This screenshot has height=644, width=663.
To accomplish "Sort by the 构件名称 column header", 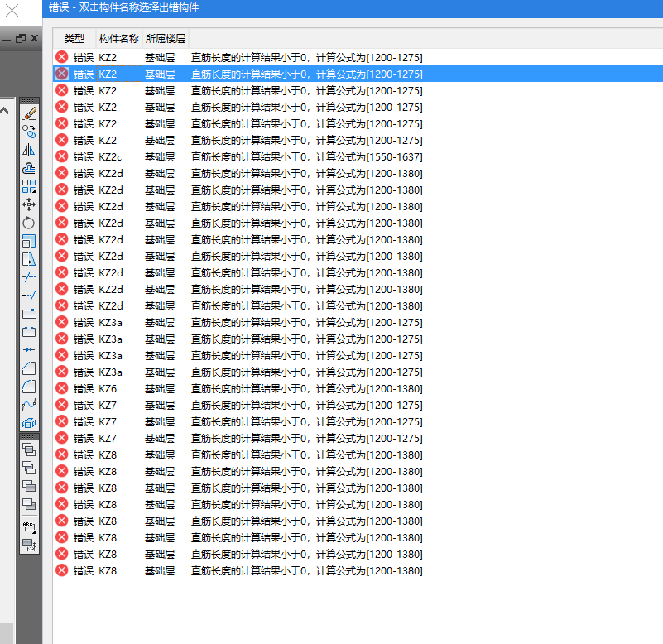I will click(119, 39).
